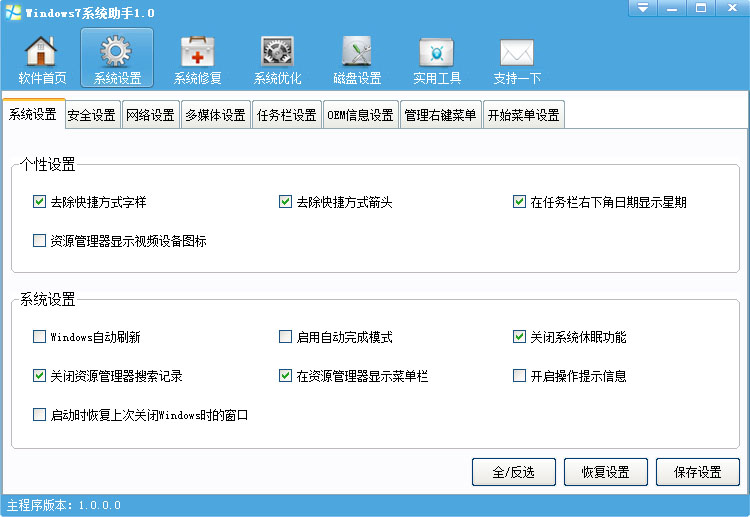
Task: Toggle 关闭系统休眠功能 checkbox
Action: [519, 336]
